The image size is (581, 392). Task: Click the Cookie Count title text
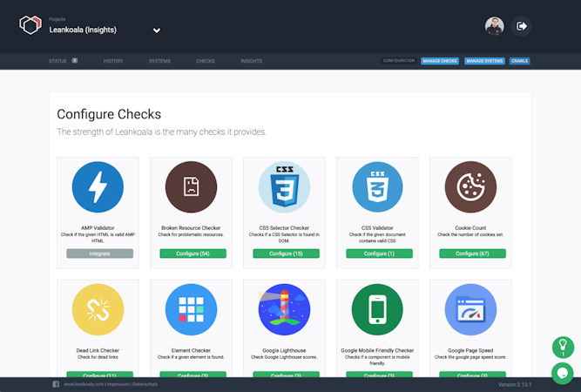click(x=470, y=228)
